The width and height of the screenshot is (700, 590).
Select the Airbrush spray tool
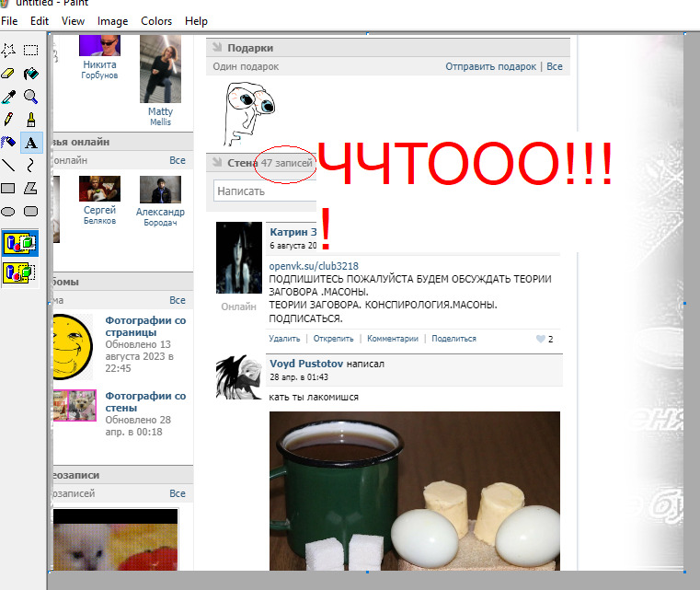point(8,143)
